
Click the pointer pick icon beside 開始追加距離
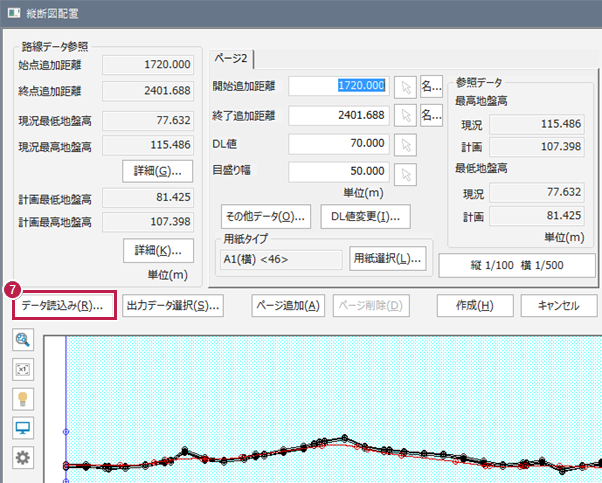coord(405,86)
